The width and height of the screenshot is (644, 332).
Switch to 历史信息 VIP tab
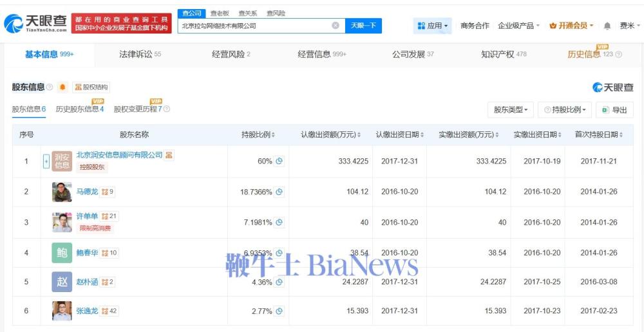click(x=590, y=54)
